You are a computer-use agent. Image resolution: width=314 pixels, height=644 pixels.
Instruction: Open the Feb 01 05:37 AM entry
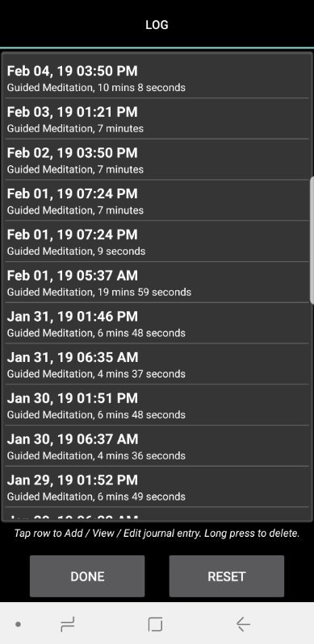click(157, 282)
